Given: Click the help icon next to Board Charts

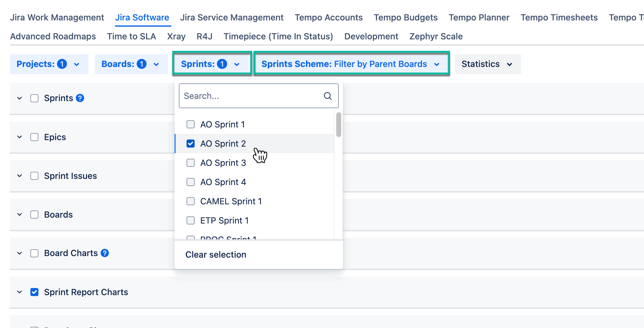Looking at the screenshot, I should coord(105,253).
